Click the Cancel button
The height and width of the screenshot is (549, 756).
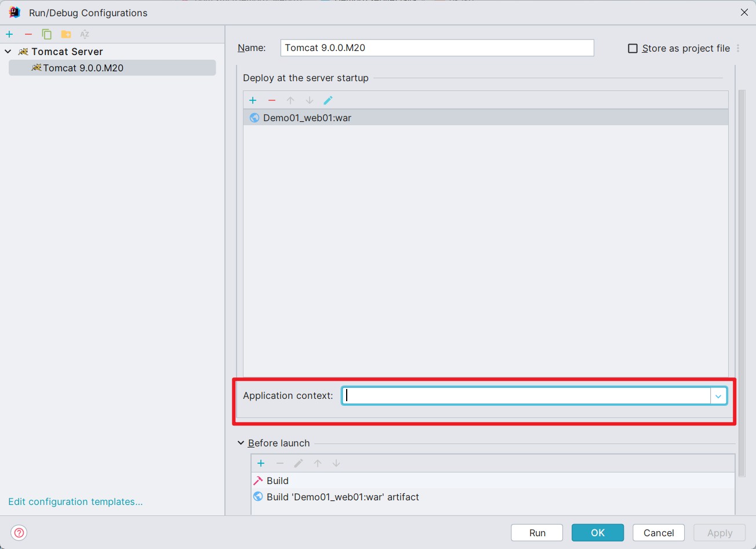pyautogui.click(x=659, y=533)
